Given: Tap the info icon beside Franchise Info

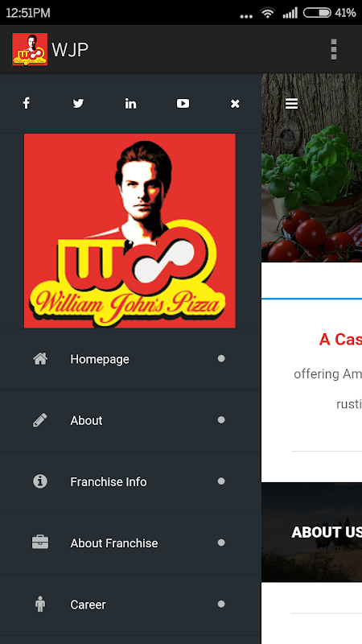Looking at the screenshot, I should [40, 481].
